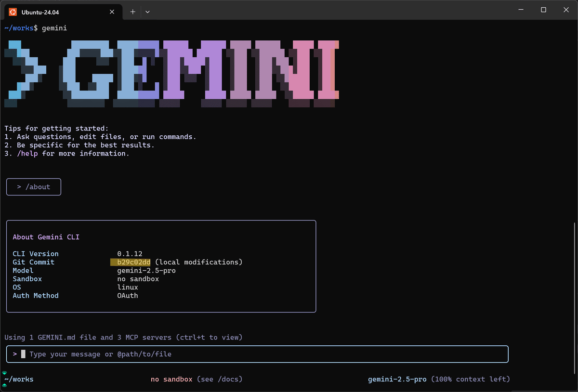Click the Gemini ASCII art logo

point(173,72)
